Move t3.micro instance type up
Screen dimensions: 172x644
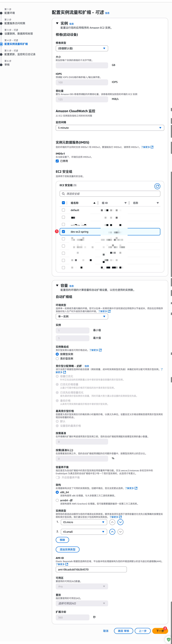point(112,522)
